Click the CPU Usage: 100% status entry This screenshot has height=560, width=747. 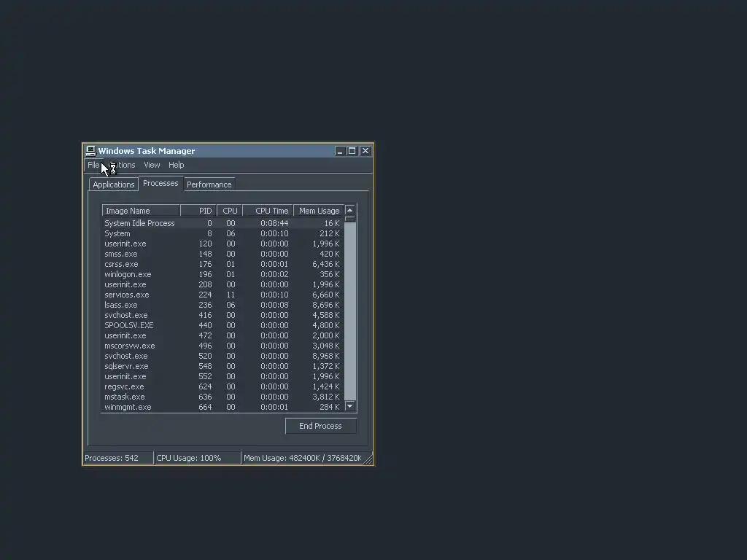click(197, 458)
